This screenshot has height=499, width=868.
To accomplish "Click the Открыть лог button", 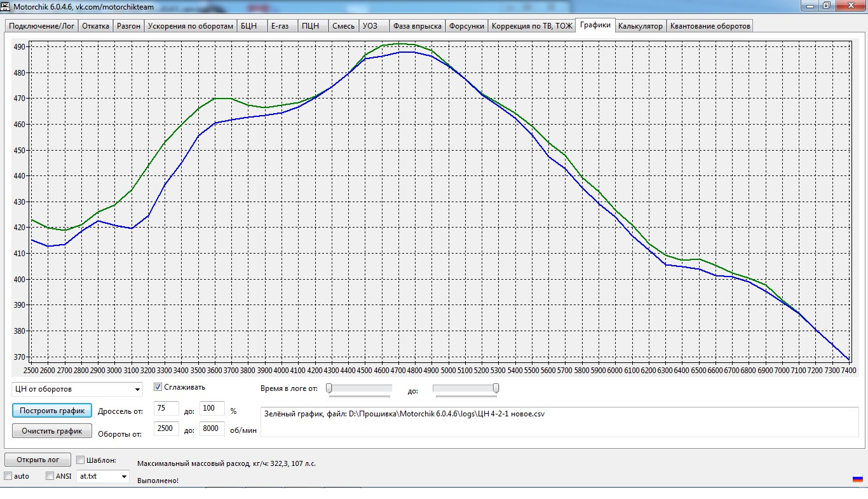I will [x=37, y=460].
